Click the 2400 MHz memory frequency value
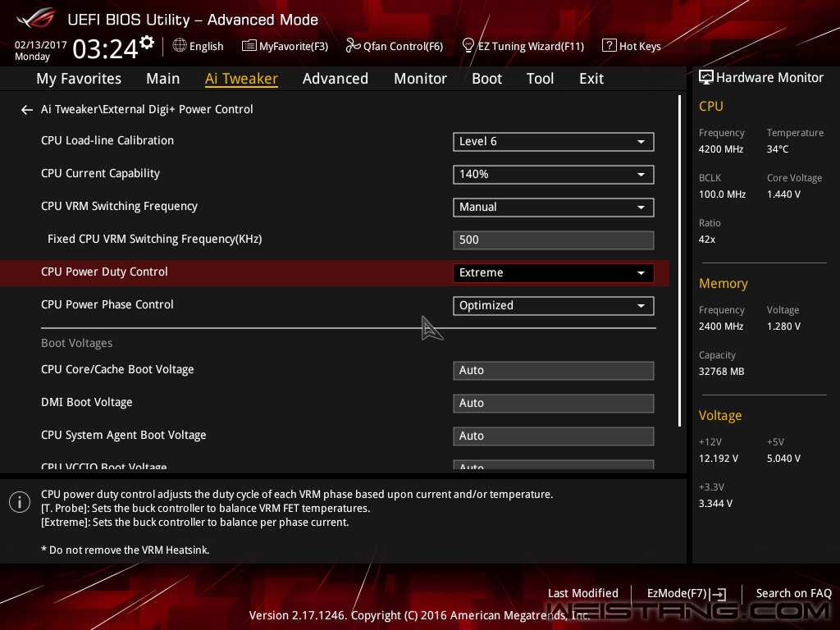Screen dimensions: 840x630 [720, 326]
